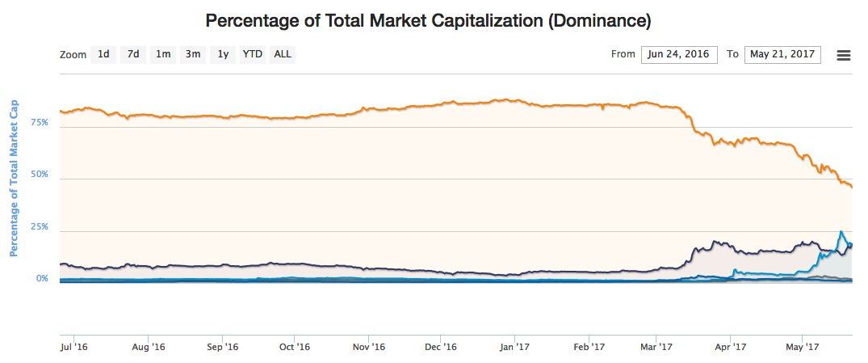
Task: Set zoom range to 3m
Action: 193,55
